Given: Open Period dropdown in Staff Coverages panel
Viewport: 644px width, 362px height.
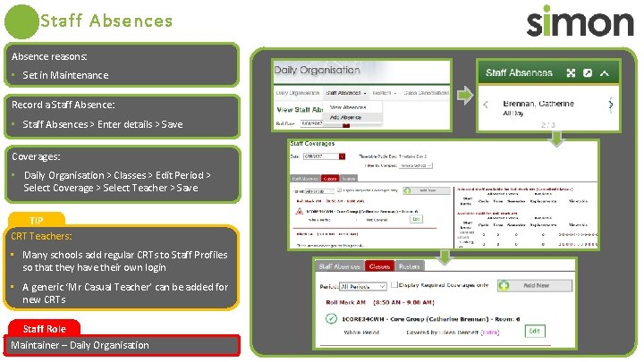Looking at the screenshot, I should point(319,191).
